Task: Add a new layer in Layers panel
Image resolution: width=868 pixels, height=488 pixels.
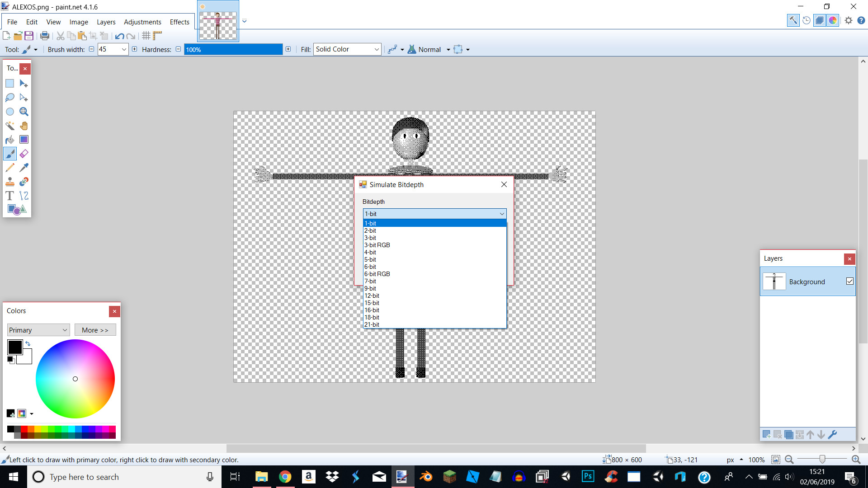Action: 767,435
